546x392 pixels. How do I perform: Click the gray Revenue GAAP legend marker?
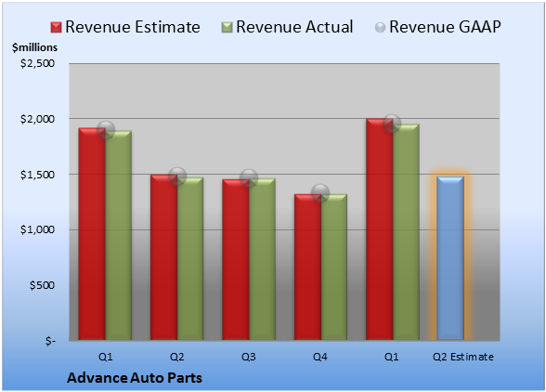(x=381, y=27)
